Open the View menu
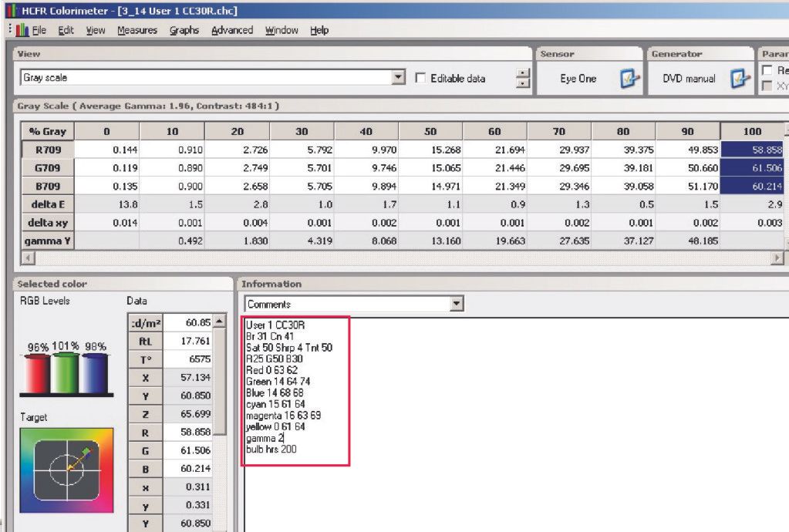The image size is (789, 532). [x=96, y=30]
